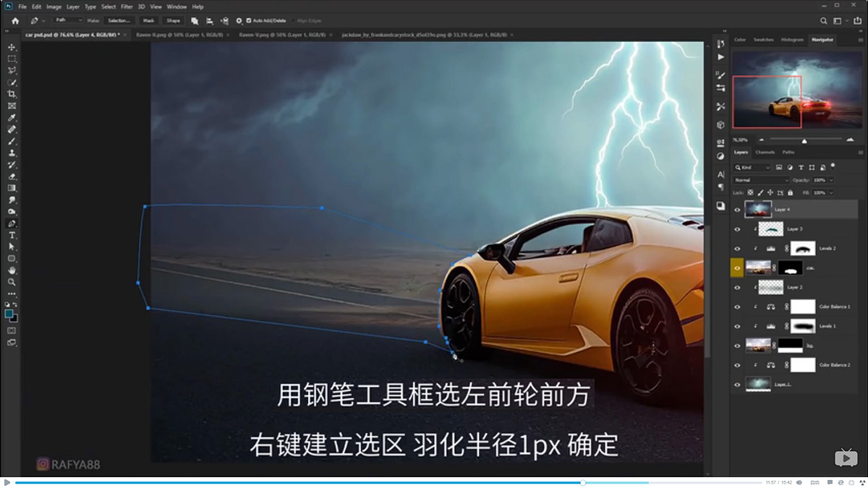Select the Move tool
The image size is (868, 488).
tap(11, 46)
